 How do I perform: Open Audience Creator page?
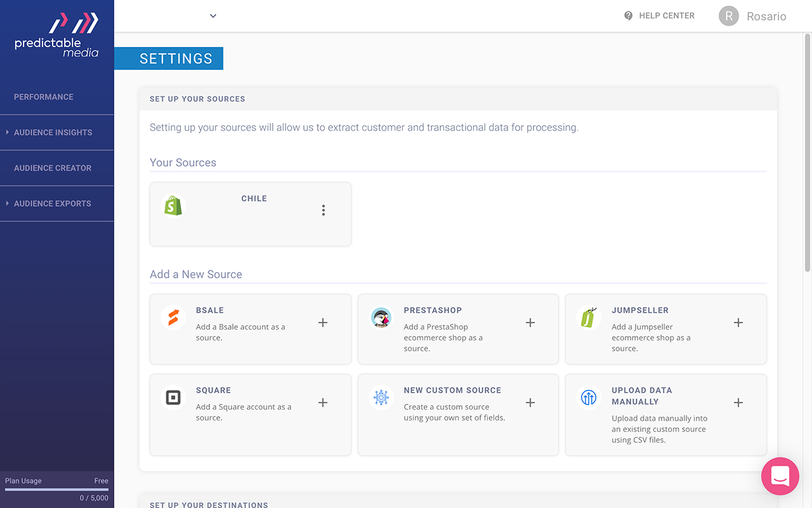(x=53, y=168)
